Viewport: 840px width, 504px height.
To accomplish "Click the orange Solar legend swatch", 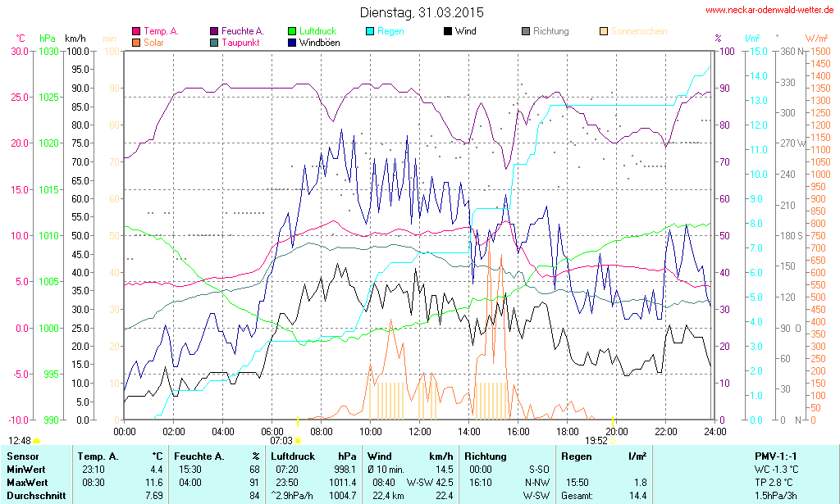I will tap(136, 43).
